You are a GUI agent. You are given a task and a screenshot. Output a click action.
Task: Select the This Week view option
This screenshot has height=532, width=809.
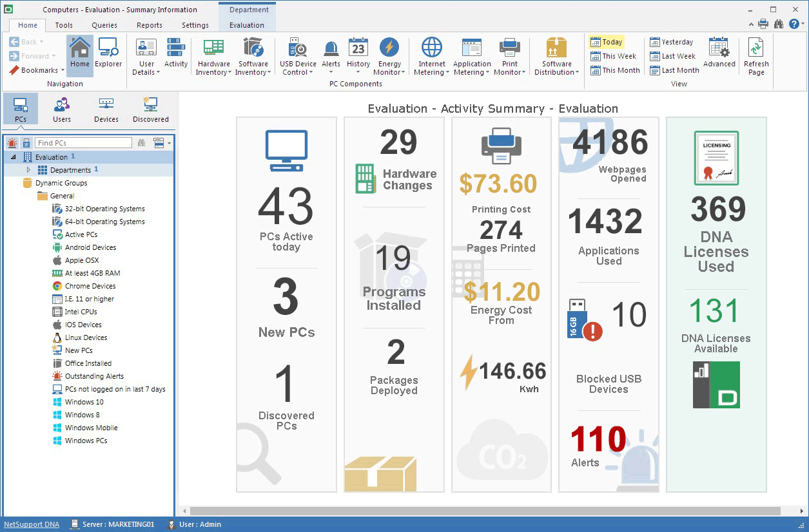[x=613, y=56]
